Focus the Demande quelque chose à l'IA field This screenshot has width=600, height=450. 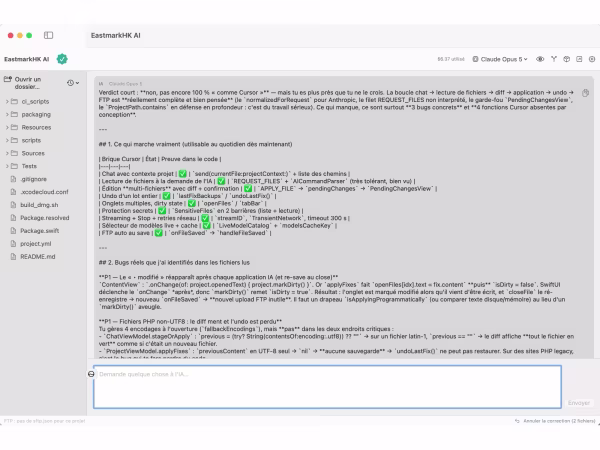click(328, 387)
